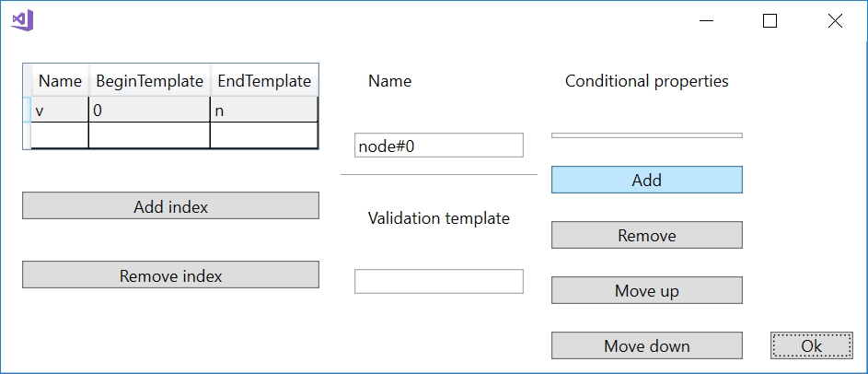Click the EndTemplate column header
This screenshot has height=374, width=868.
[x=264, y=81]
